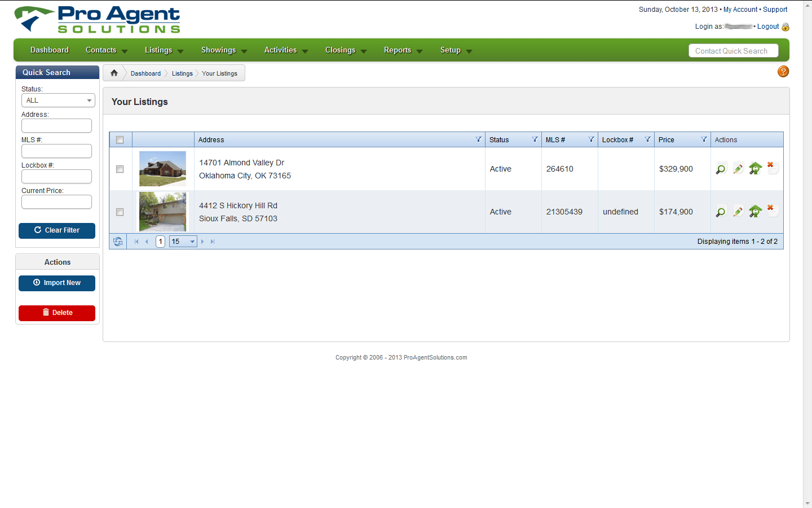Select the edit pencil icon for 4412 S Hickory Hill Rd
The height and width of the screenshot is (508, 812).
738,211
